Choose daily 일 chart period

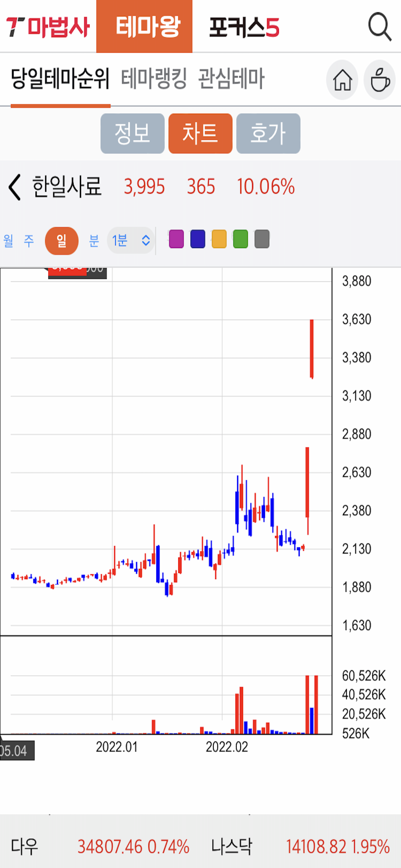click(x=62, y=241)
